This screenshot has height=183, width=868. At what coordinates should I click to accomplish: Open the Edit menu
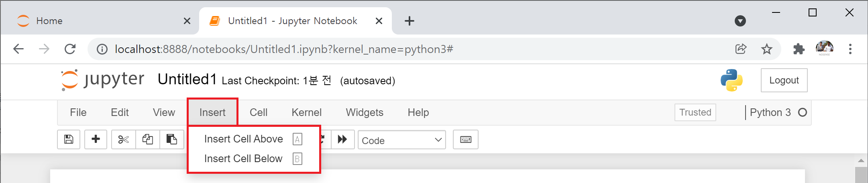pos(120,112)
